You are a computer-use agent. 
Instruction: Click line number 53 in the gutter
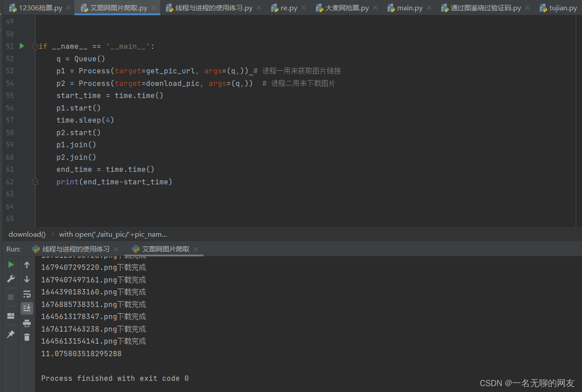[10, 71]
